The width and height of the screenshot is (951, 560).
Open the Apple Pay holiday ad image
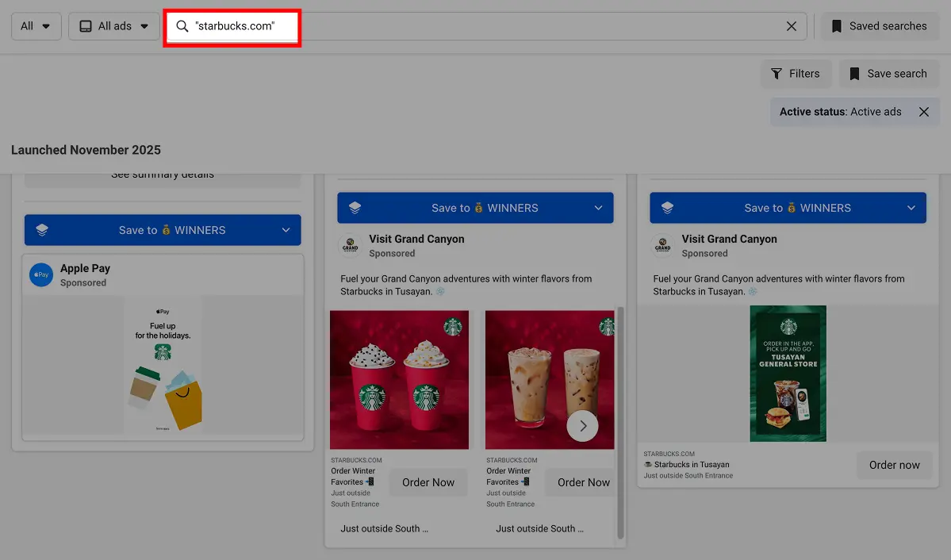163,365
